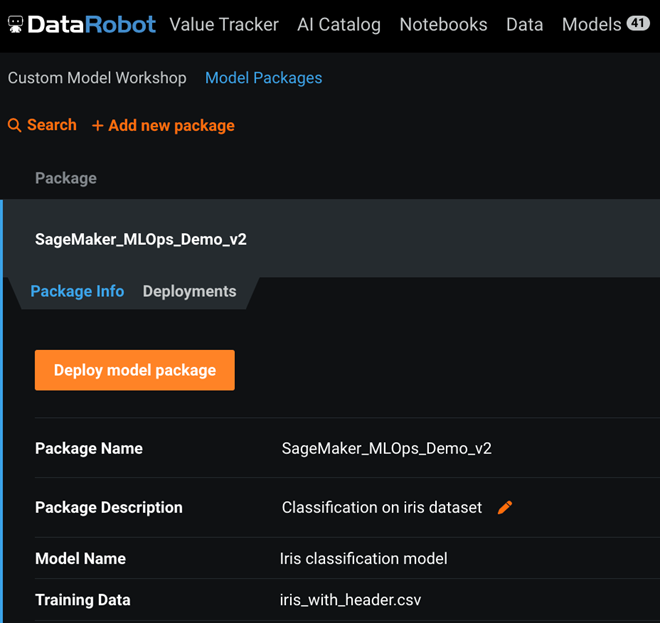Click the DataRobot logo
660x623 pixels.
coord(82,24)
